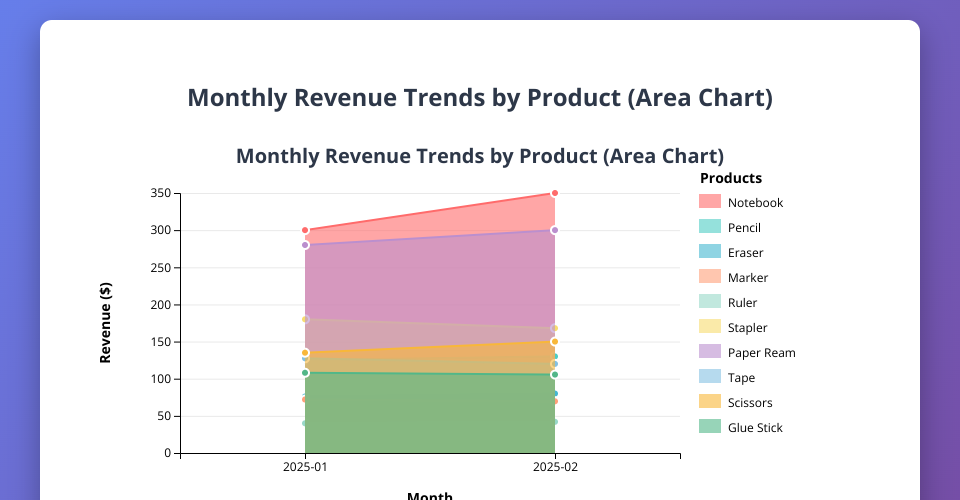Click the Paper Ream point at 2025-02
Screen dimensions: 960x500
pyautogui.click(x=555, y=230)
